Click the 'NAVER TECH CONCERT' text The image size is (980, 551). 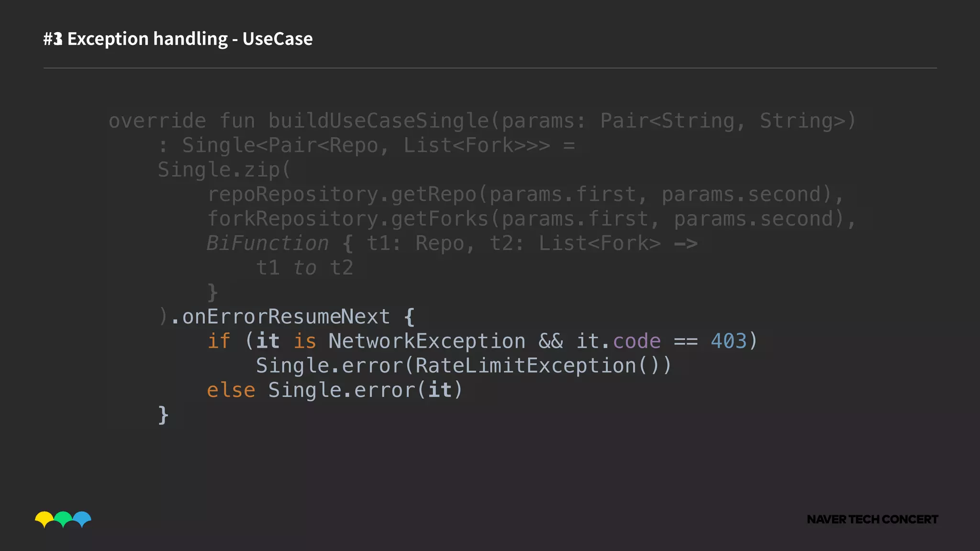pos(872,519)
